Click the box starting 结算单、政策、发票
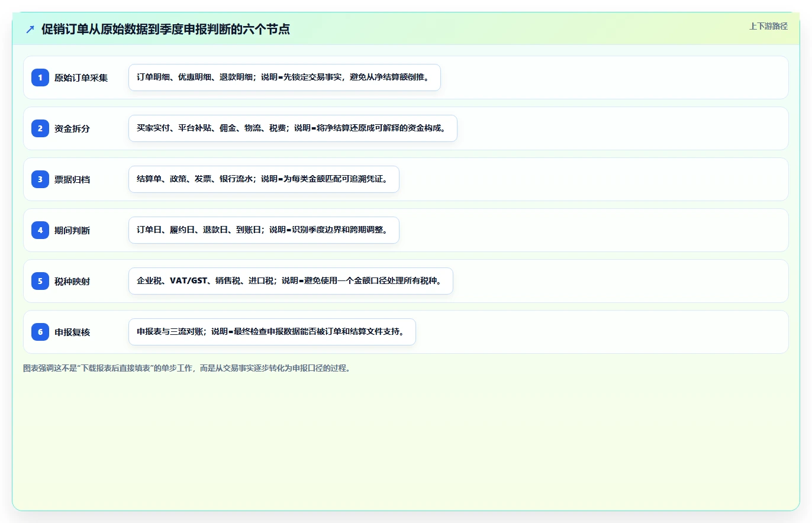The width and height of the screenshot is (812, 523). coord(264,179)
